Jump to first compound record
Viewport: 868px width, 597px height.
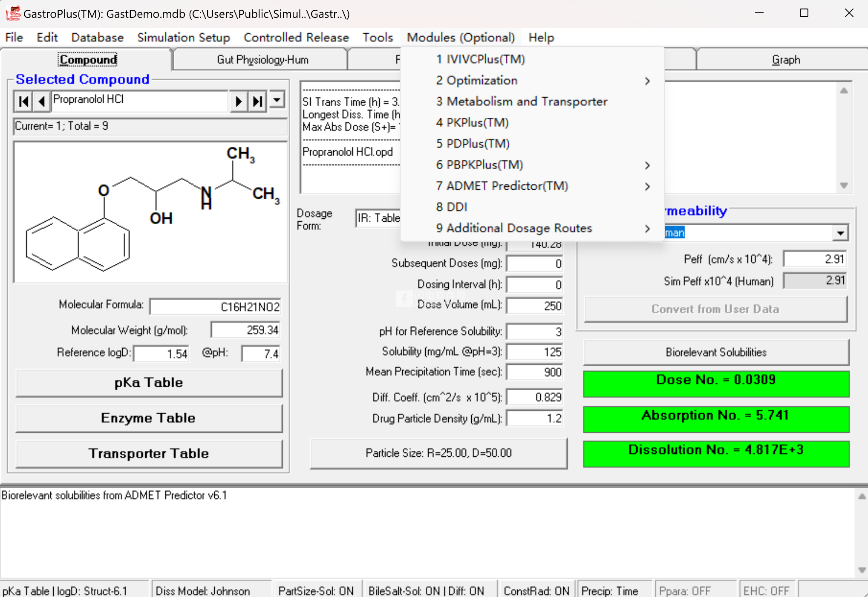coord(23,101)
